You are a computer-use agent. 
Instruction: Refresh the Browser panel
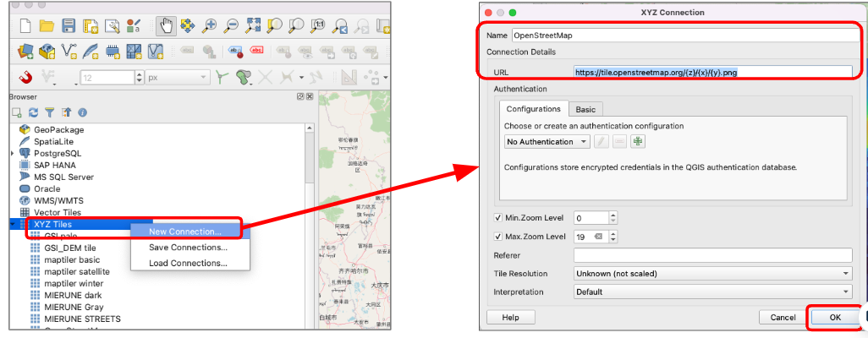pyautogui.click(x=33, y=113)
